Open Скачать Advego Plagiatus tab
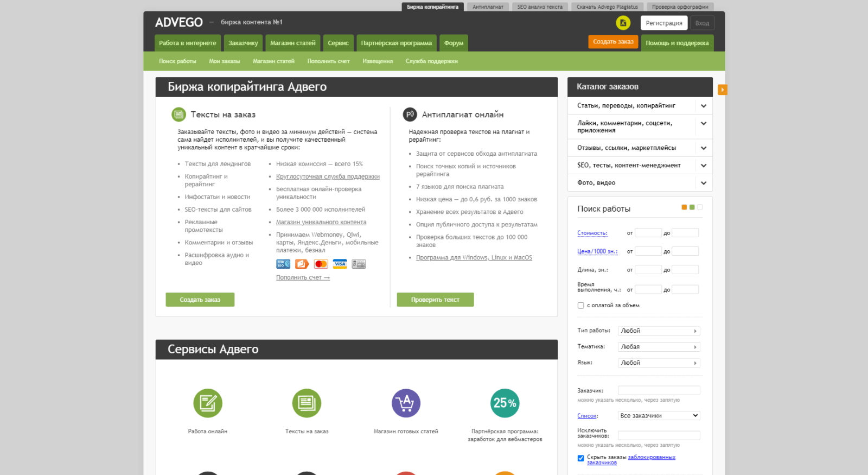 607,7
